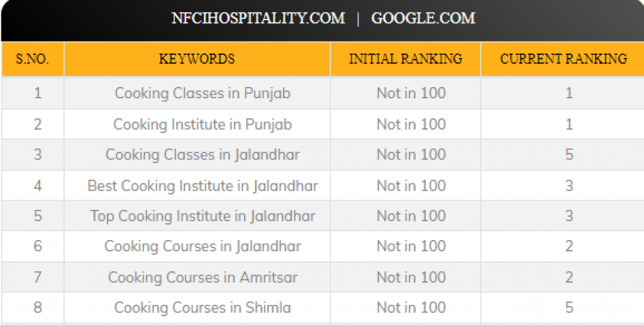Click Best Cooking Institute in Jalandhar
Viewport: 644px width, 325px height.
[x=203, y=186]
